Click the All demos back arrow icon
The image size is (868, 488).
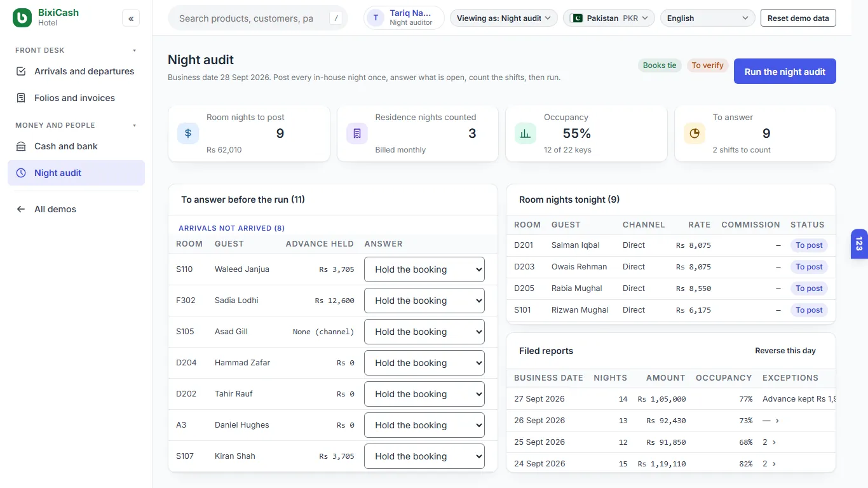[21, 209]
